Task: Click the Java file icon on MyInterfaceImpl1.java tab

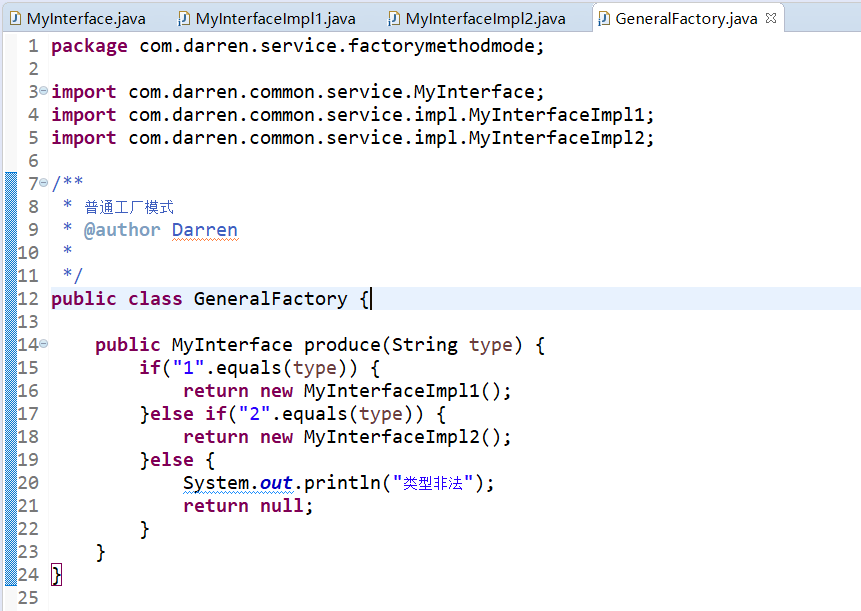Action: [x=184, y=19]
